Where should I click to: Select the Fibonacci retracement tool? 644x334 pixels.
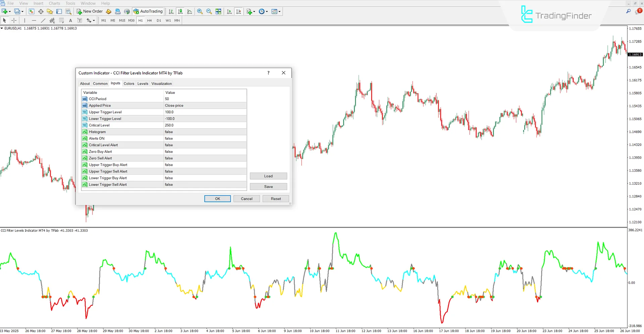(x=61, y=20)
